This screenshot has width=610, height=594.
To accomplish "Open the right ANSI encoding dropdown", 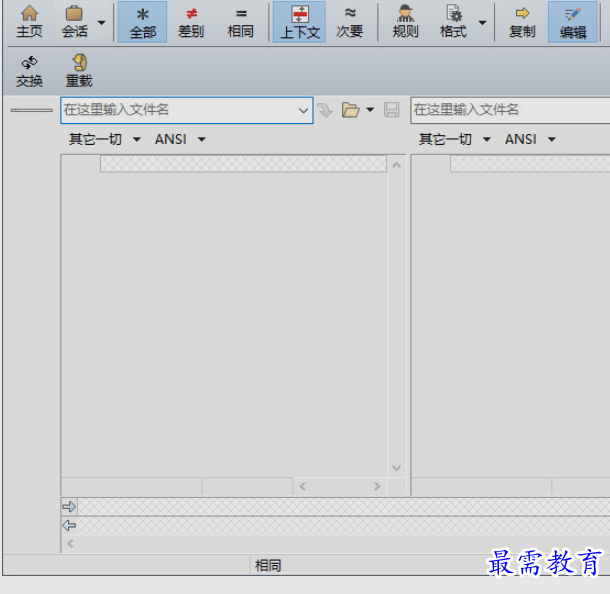I will point(530,139).
